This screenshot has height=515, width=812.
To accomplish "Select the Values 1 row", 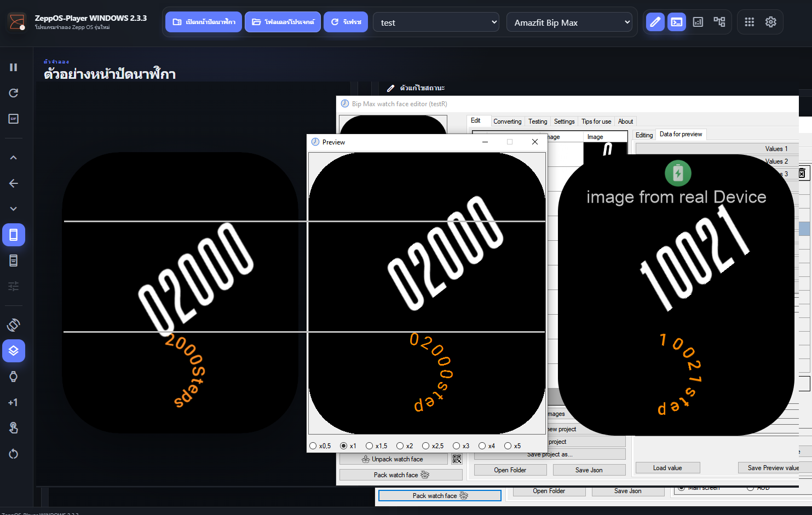I will (x=717, y=149).
